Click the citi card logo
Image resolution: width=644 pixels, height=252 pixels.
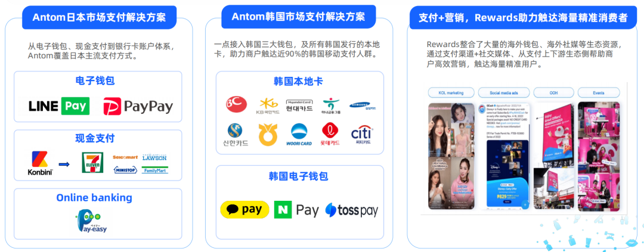coord(362,135)
